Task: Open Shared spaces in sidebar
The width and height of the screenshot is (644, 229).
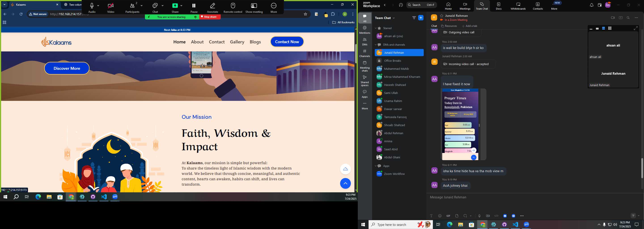Action: point(365,81)
